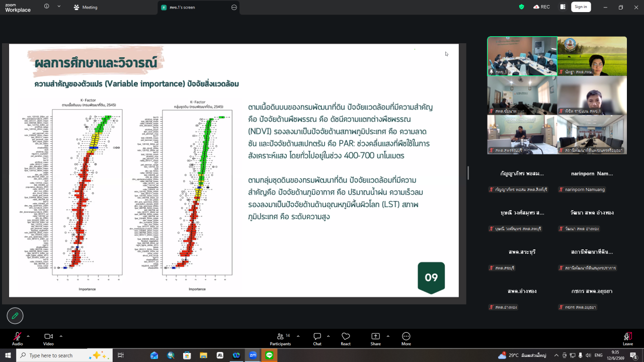Switch to the Meeting tab
Image resolution: width=644 pixels, height=362 pixels.
click(x=86, y=7)
